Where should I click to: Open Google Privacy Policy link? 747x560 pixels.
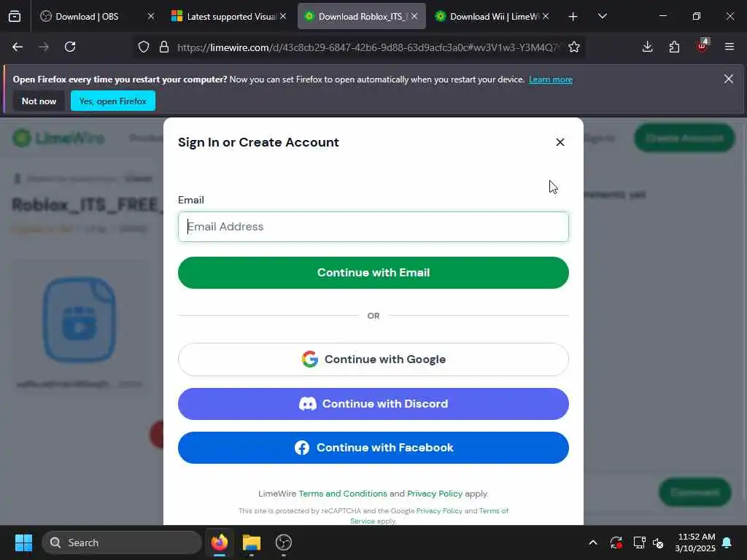point(439,510)
